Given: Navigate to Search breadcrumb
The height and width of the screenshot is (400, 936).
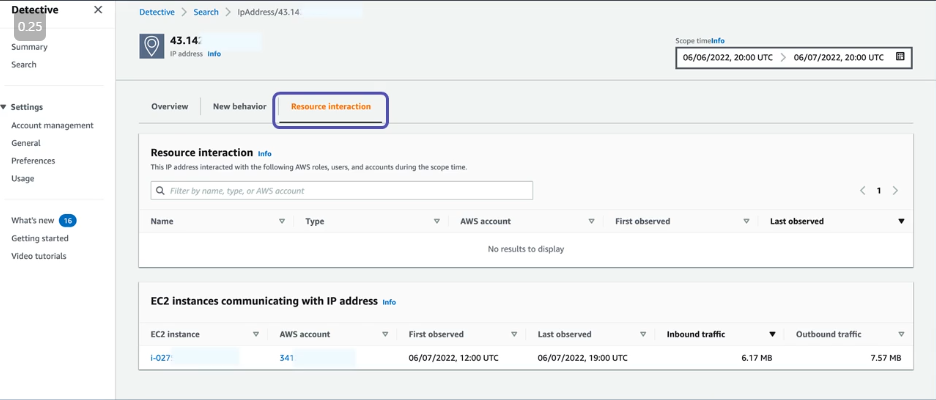Looking at the screenshot, I should (x=206, y=12).
